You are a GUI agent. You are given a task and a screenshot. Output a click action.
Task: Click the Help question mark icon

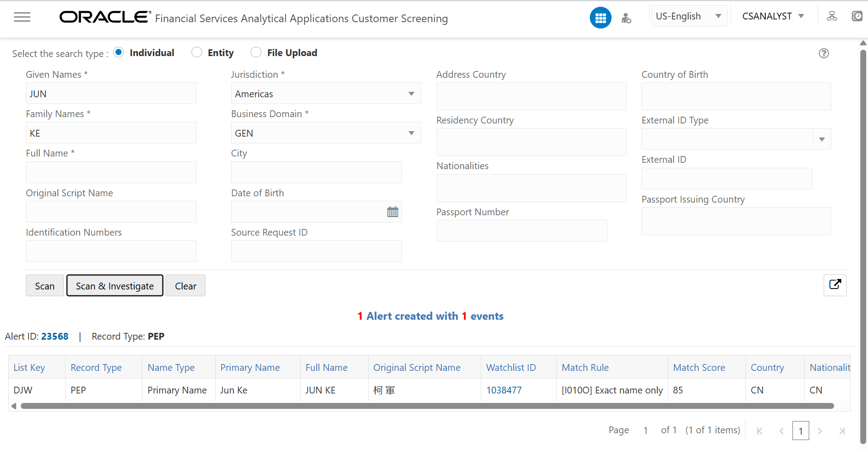(824, 53)
